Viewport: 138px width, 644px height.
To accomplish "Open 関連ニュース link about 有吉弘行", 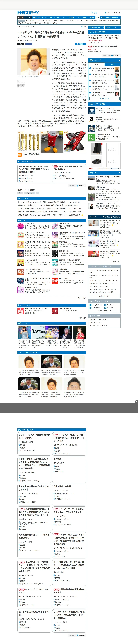I will pos(49,209).
